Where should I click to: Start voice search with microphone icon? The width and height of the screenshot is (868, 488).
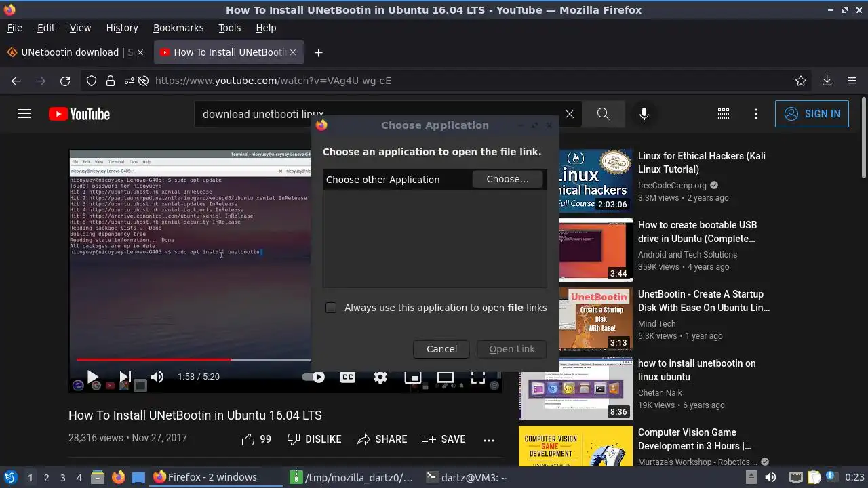tap(644, 114)
